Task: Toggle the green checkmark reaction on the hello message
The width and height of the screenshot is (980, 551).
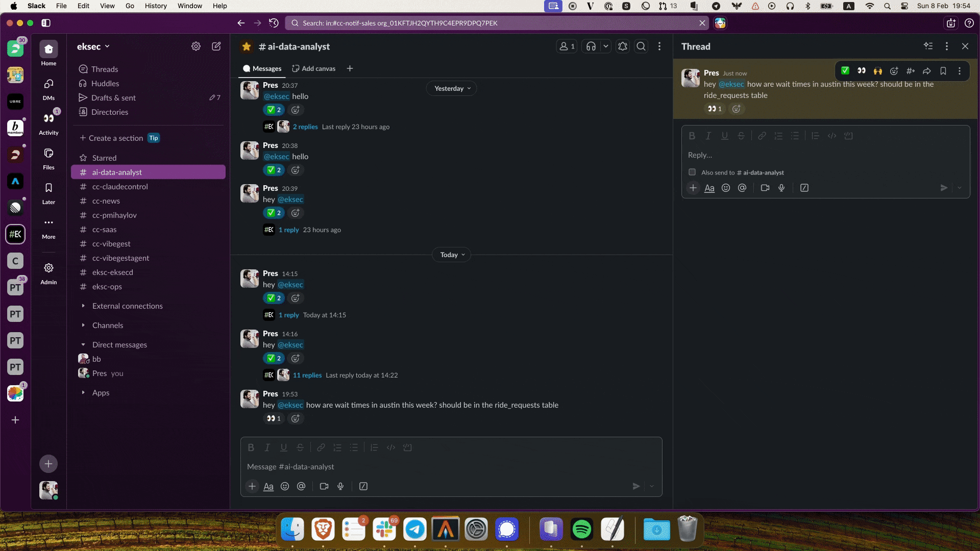Action: click(x=274, y=110)
